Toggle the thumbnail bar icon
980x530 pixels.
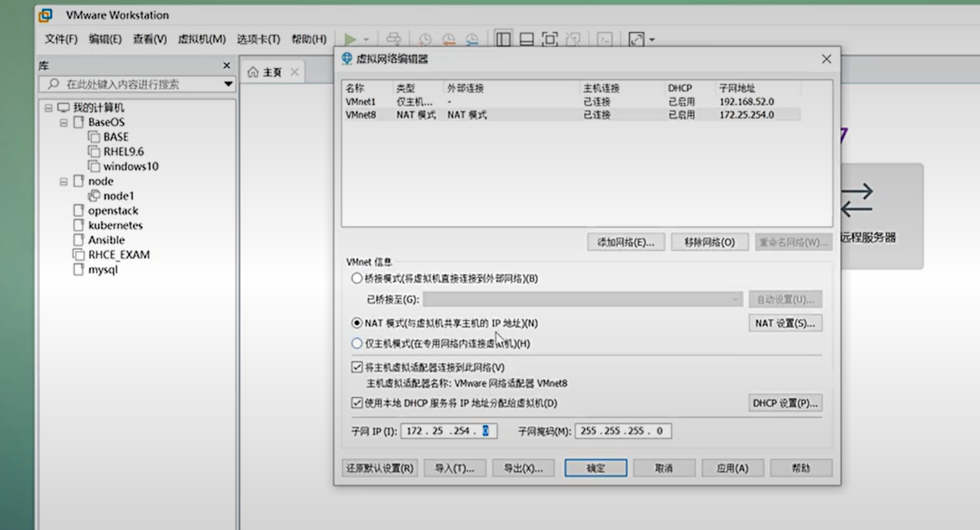point(527,39)
